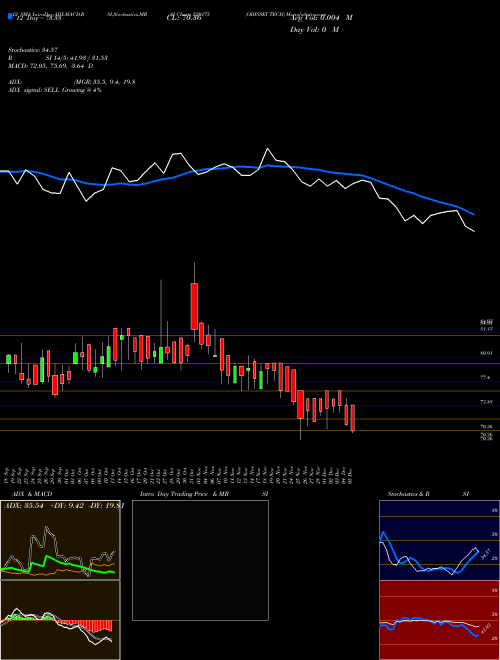The width and height of the screenshot is (500, 660).
Task: Open the MACD histogram chart panel
Action: pyautogui.click(x=60, y=620)
